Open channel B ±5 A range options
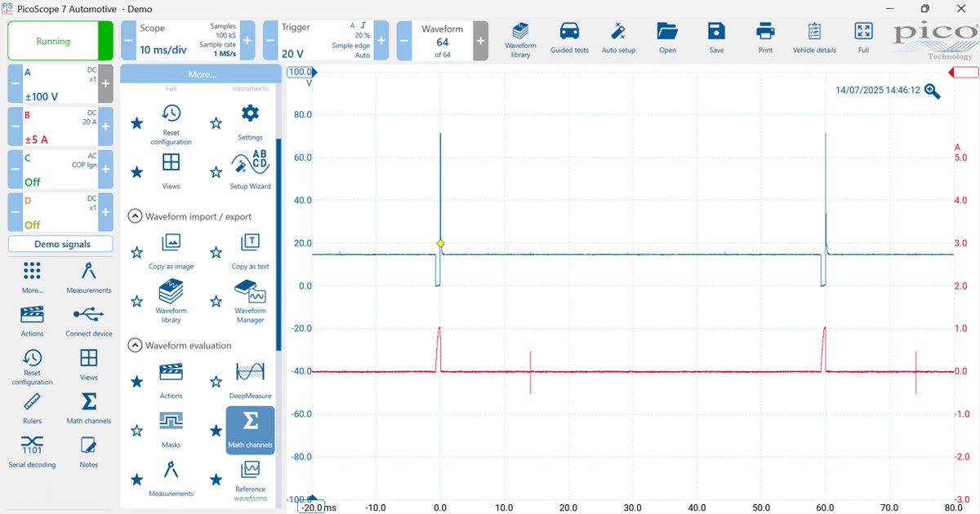980x514 pixels. click(60, 126)
